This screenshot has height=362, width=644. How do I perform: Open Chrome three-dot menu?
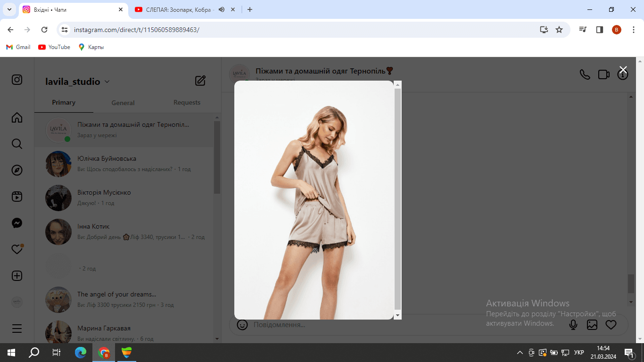point(633,30)
